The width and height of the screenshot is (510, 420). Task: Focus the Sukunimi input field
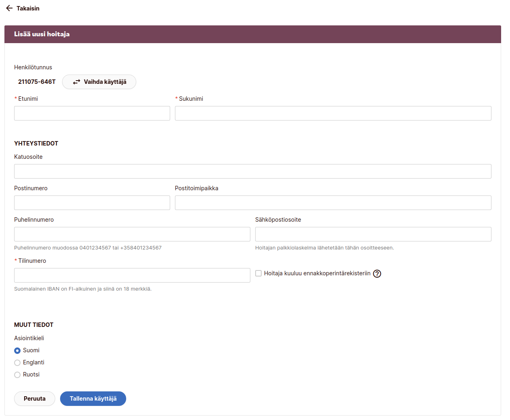(333, 113)
